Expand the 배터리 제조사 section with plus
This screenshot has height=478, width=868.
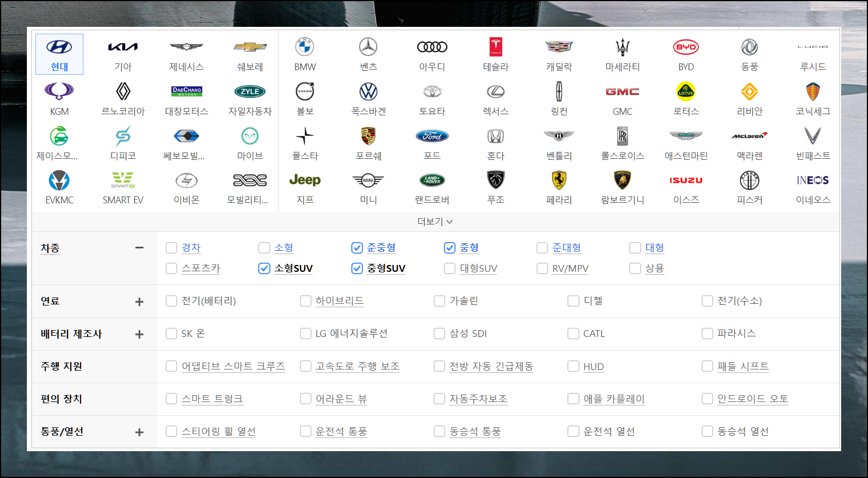139,334
